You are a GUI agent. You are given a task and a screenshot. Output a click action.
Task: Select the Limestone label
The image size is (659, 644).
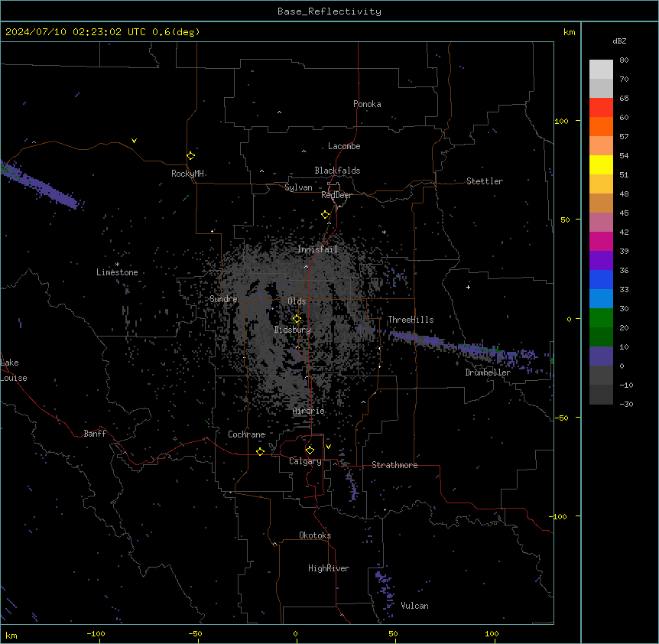pos(117,272)
